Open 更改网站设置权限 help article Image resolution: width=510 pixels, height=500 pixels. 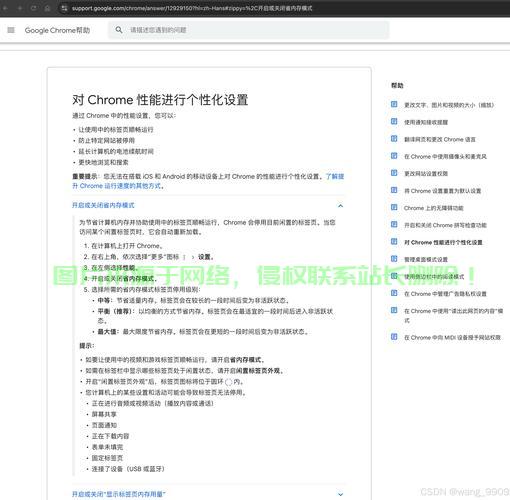coord(426,174)
